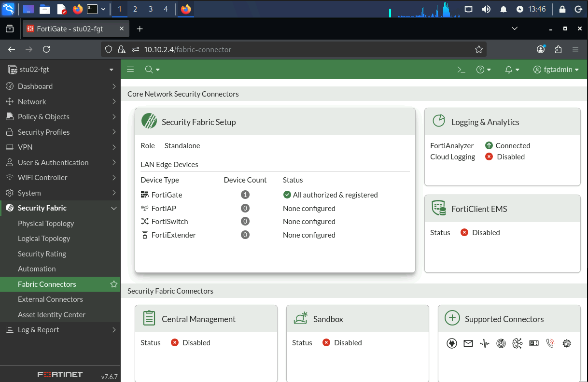The width and height of the screenshot is (588, 382).
Task: Favorite Fabric Connectors with star icon
Action: [114, 284]
